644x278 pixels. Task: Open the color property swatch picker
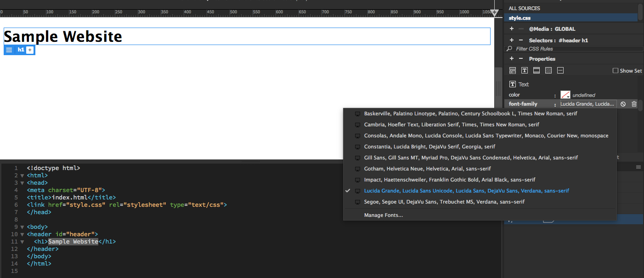[x=565, y=95]
